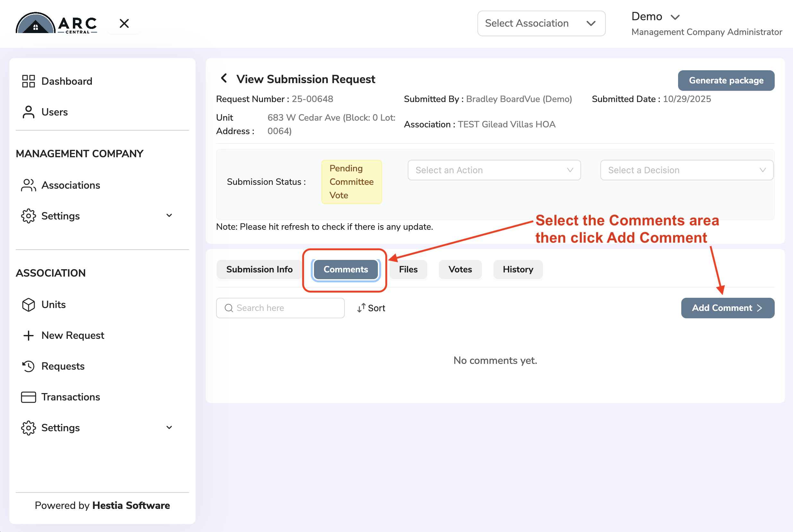Open the Votes tab
Viewport: 793px width, 532px height.
(460, 270)
